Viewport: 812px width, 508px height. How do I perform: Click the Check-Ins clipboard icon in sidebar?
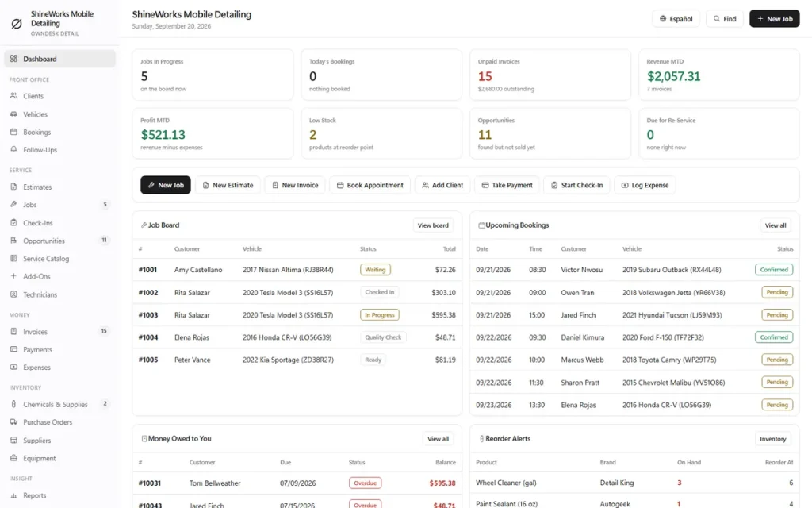click(x=14, y=222)
